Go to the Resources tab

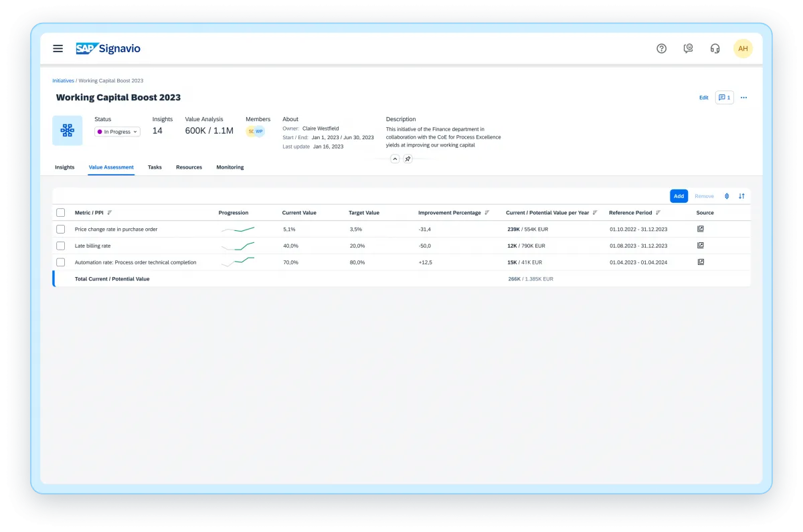189,167
